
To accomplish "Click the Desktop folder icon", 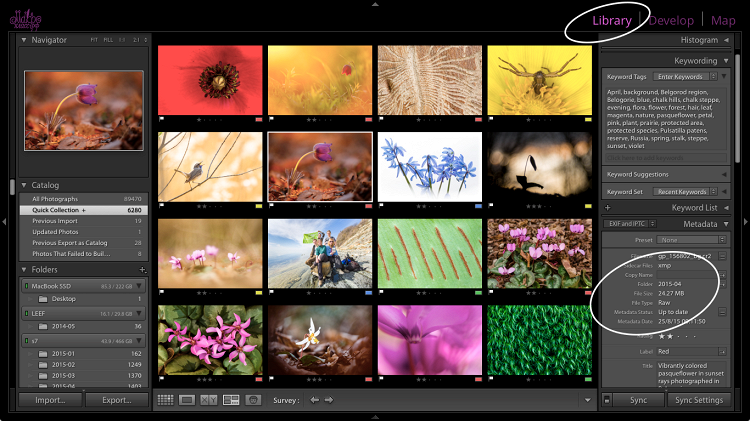I will (43, 299).
